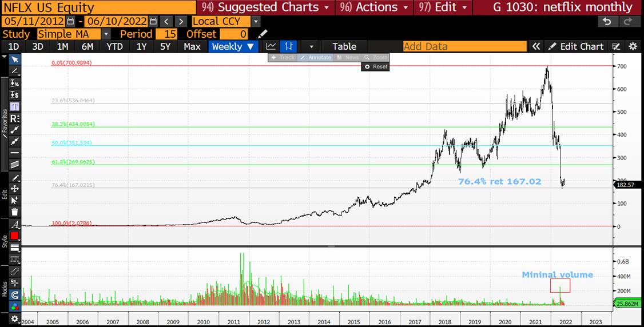Viewport: 644px width, 327px height.
Task: Open chart settings gear top right
Action: (x=633, y=46)
